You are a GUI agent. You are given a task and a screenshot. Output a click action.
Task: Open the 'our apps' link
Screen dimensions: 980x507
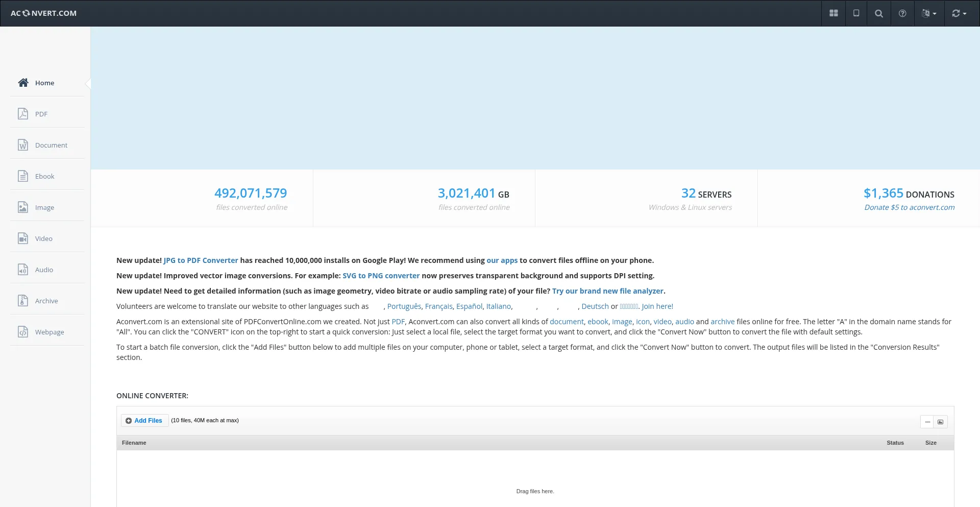click(x=502, y=260)
